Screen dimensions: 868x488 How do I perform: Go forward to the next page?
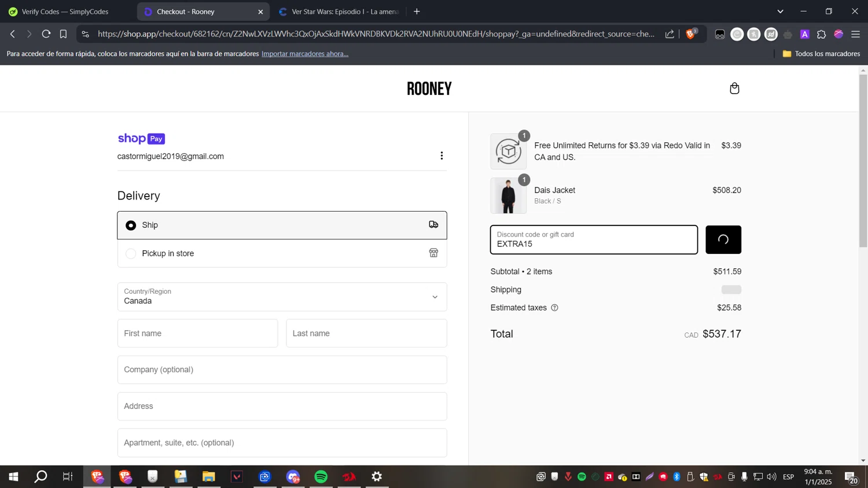29,34
